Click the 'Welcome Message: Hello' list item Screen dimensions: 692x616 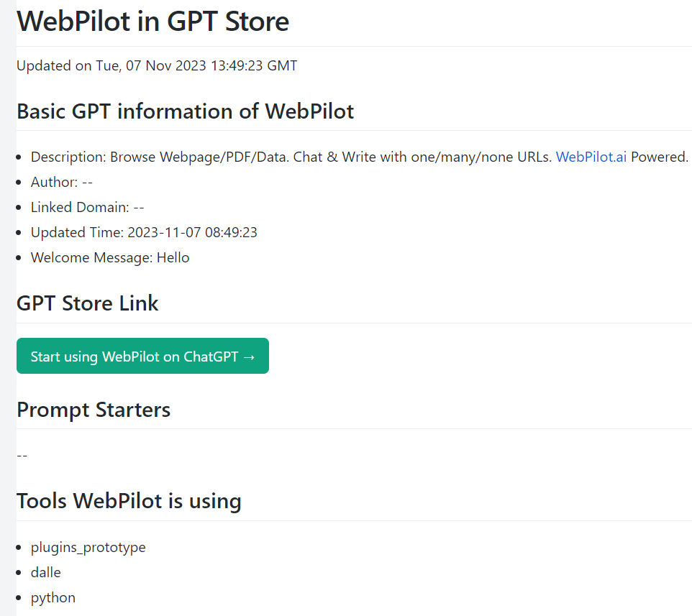click(x=110, y=258)
